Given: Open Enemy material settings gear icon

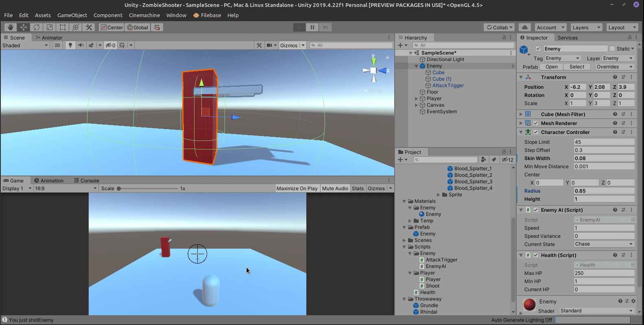Looking at the screenshot, I should [633, 301].
